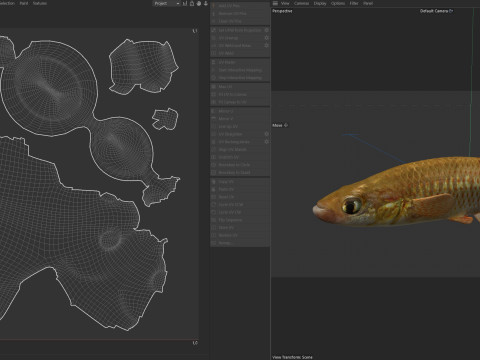Copy UV from the selection
This screenshot has height=360, width=480.
click(x=240, y=182)
